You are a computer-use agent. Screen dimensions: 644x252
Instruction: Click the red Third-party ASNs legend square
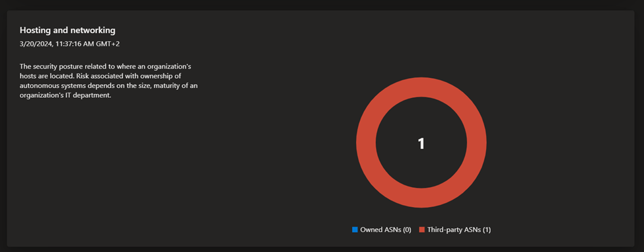(422, 230)
